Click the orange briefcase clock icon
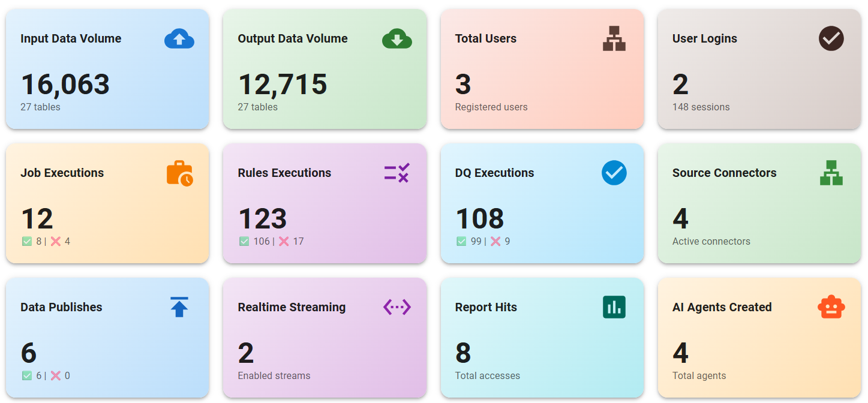 pos(179,173)
